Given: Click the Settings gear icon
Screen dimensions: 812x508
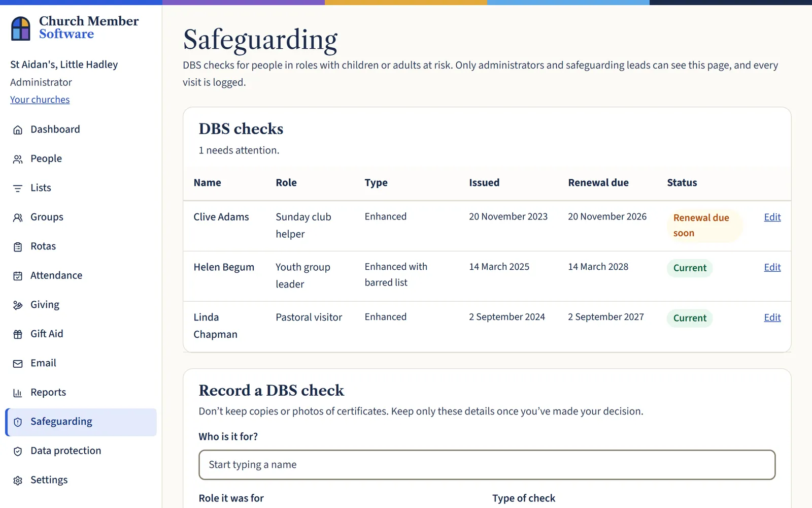Looking at the screenshot, I should [x=18, y=481].
